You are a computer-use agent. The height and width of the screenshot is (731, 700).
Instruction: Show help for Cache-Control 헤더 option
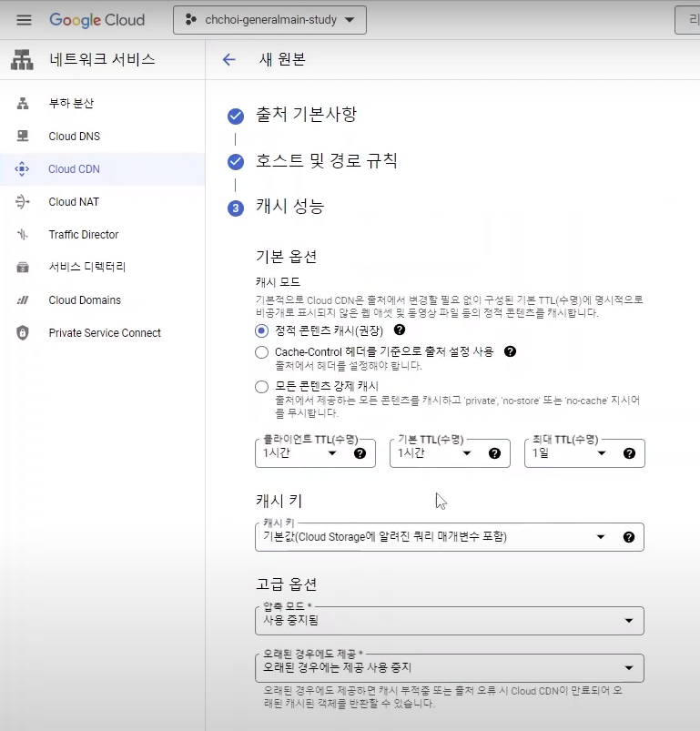pos(511,351)
